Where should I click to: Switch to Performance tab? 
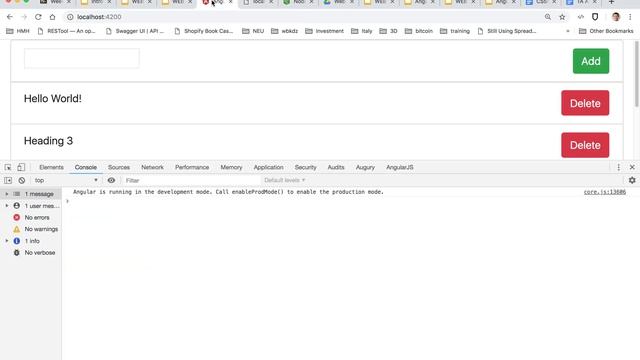click(x=192, y=167)
